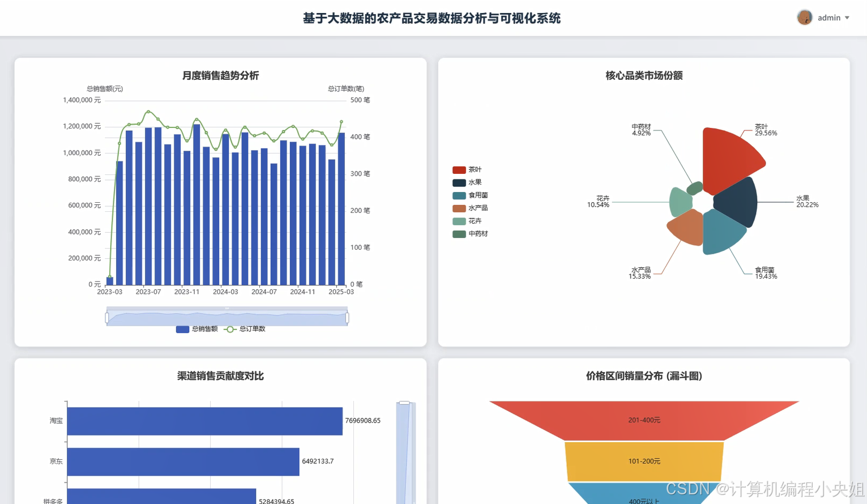
Task: Click the 食用菌 19.43% label
Action: [766, 273]
